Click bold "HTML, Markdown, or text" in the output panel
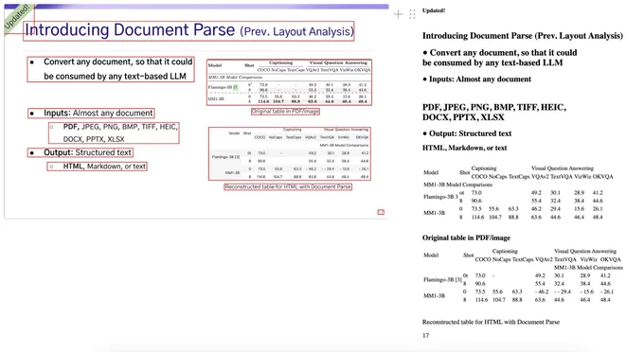This screenshot has height=352, width=644. coord(464,148)
